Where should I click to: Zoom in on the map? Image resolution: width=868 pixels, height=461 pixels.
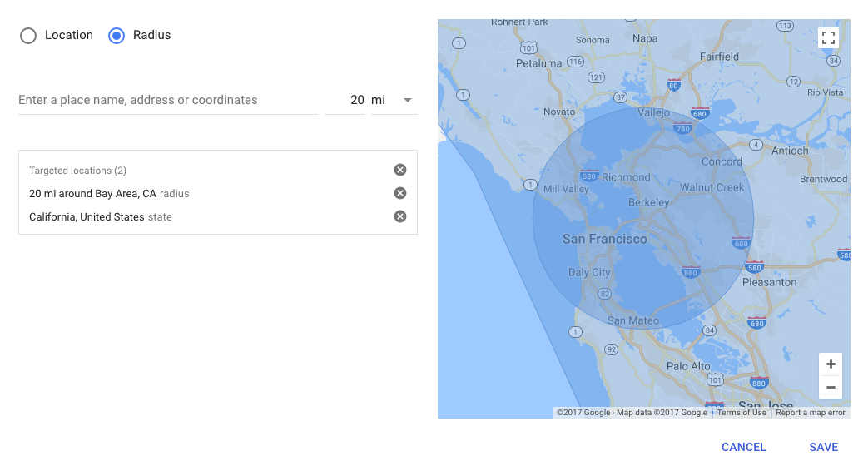[831, 364]
